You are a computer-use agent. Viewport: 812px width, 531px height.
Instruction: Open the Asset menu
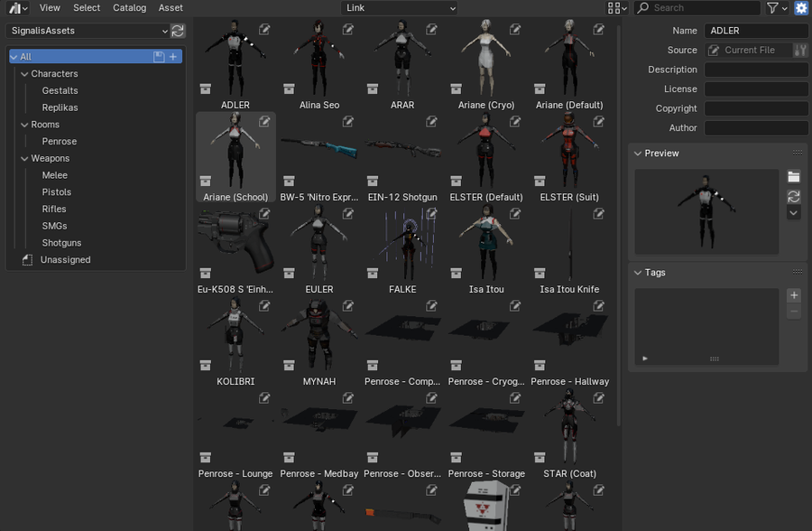click(x=171, y=8)
